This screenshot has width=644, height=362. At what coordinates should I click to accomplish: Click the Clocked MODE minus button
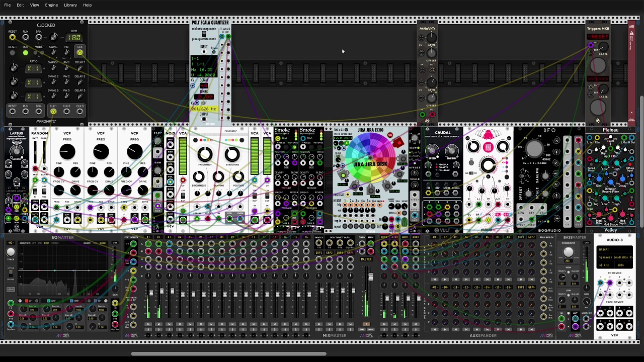pyautogui.click(x=35, y=53)
